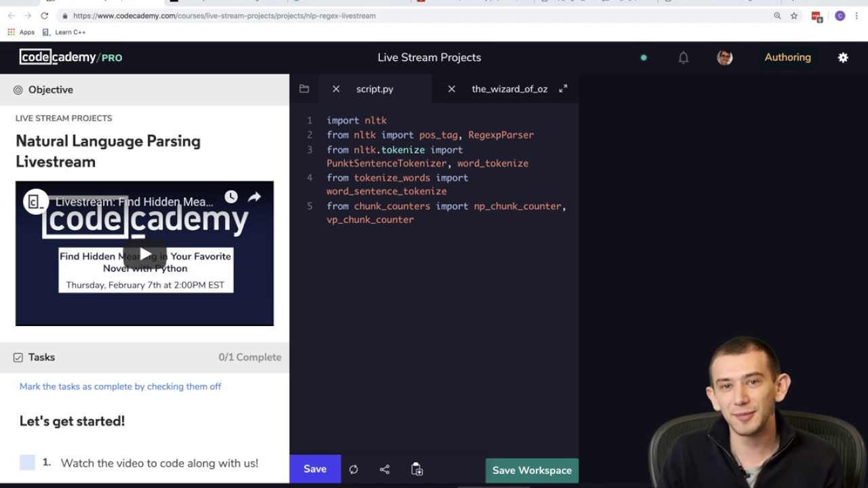Click 'word_sentence_tokenize' in the code
Viewport: 868px width, 488px height.
coord(387,192)
